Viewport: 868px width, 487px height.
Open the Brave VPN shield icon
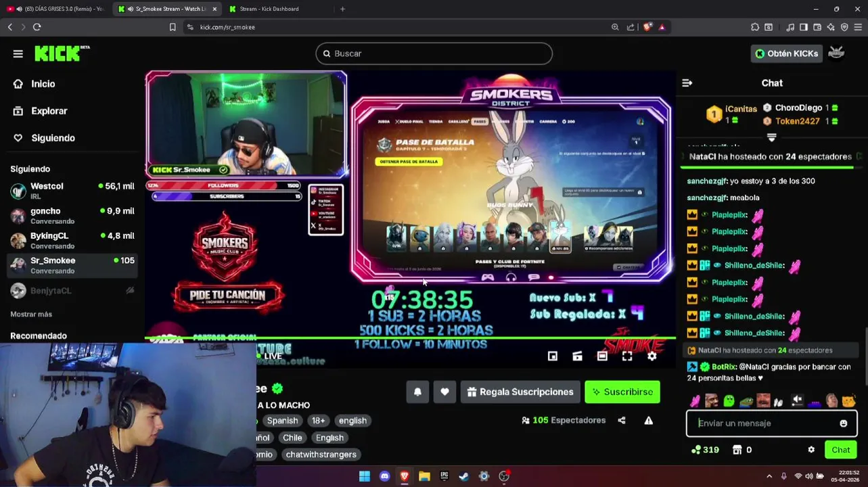844,27
